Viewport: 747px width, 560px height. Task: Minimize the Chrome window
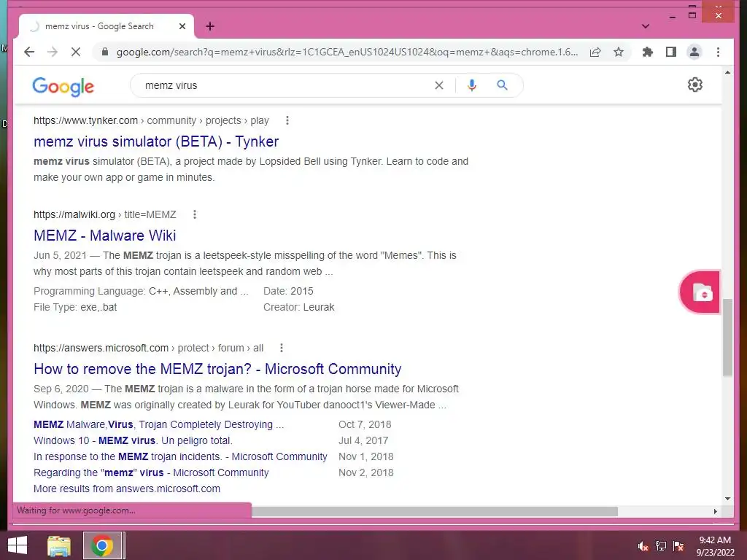[672, 16]
